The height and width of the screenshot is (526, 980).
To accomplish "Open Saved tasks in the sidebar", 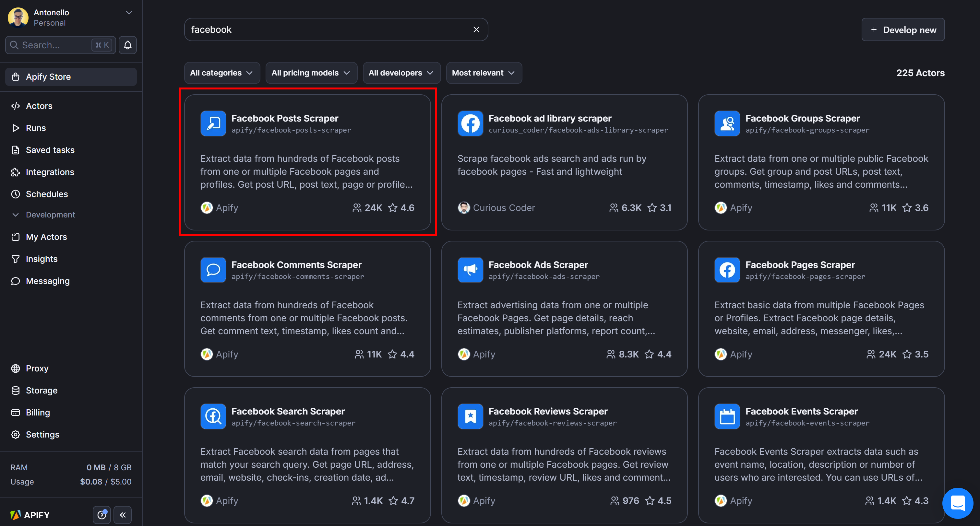I will 50,150.
